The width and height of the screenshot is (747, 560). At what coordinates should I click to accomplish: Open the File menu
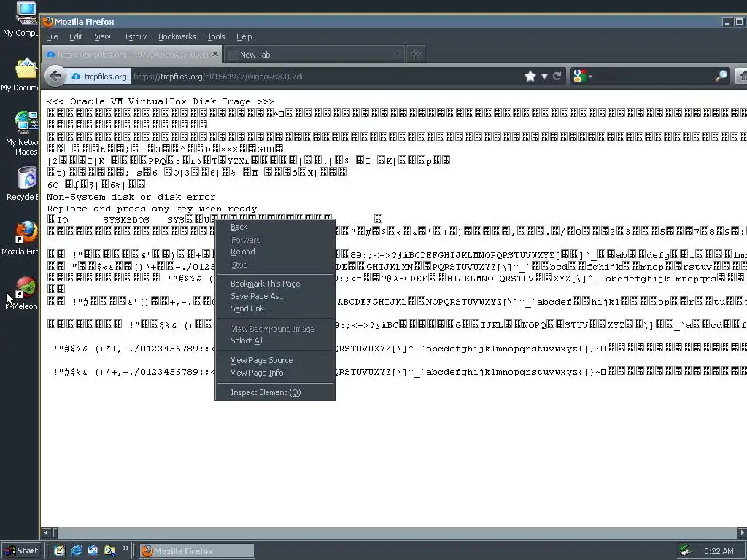[x=52, y=36]
